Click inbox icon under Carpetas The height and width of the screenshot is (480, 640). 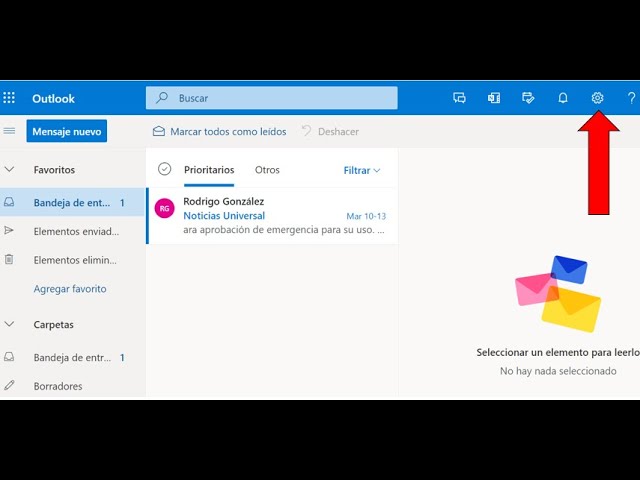pos(9,357)
